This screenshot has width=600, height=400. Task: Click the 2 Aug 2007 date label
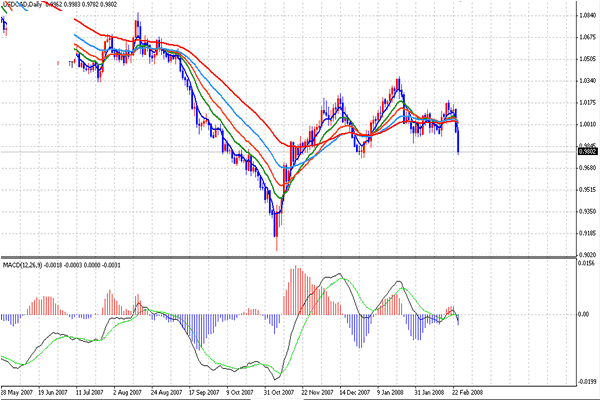tap(130, 393)
